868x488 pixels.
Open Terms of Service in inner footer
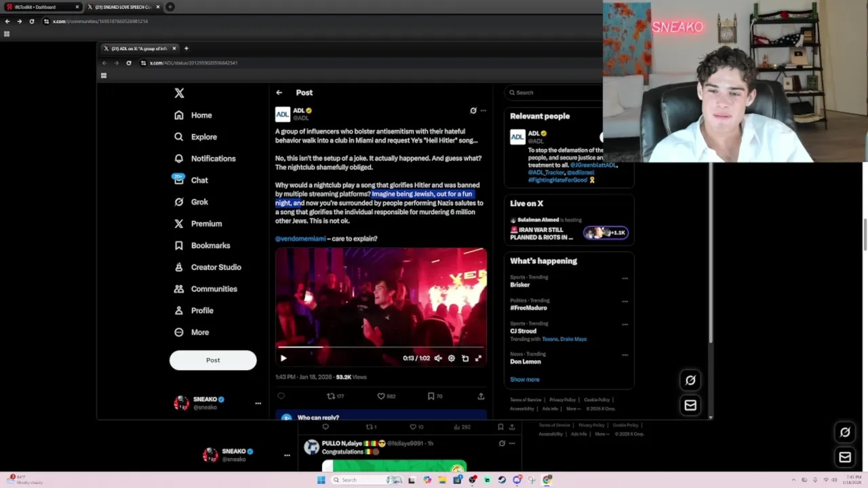[x=526, y=400]
